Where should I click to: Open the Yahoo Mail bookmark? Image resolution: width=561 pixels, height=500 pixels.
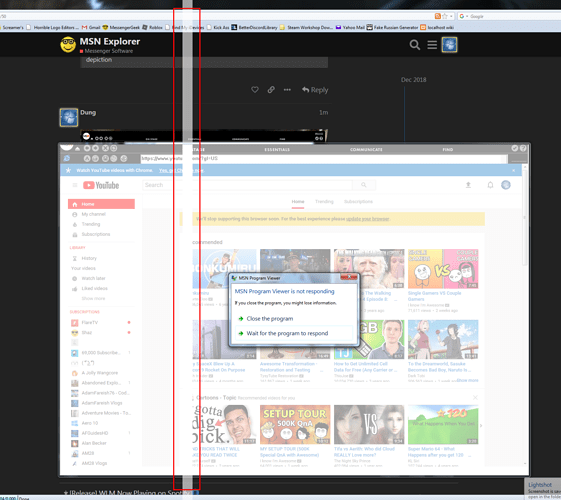350,28
